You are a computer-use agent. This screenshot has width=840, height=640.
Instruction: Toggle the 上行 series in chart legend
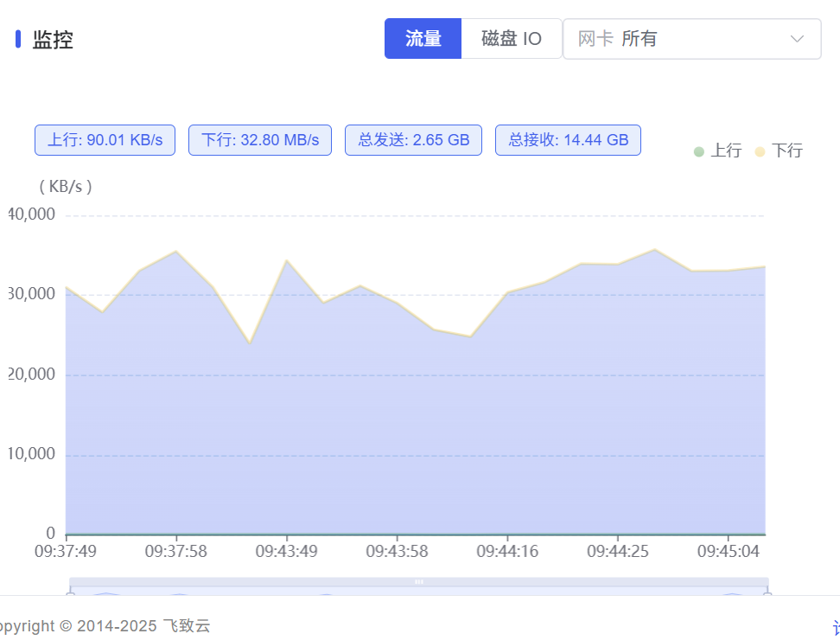click(x=717, y=151)
